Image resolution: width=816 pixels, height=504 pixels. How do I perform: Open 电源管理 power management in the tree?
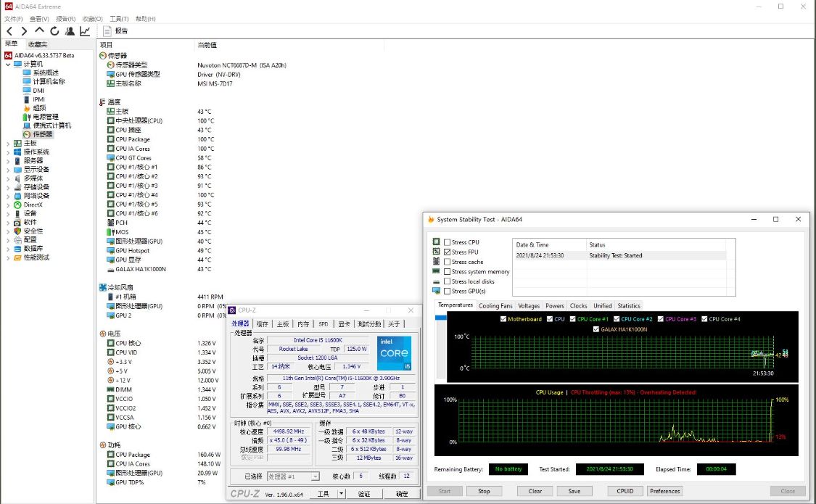click(45, 117)
